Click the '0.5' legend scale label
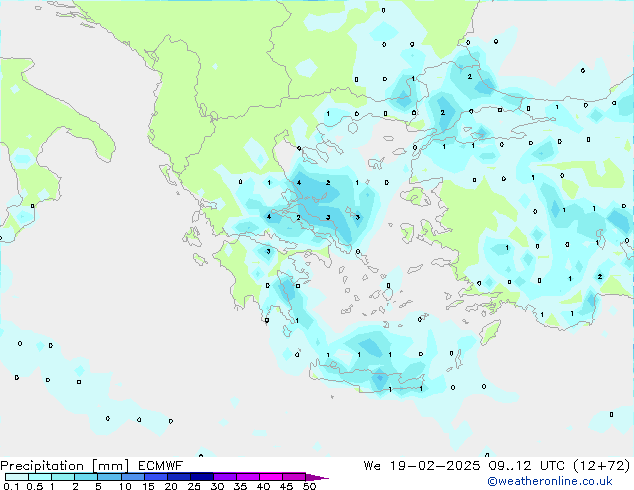Viewport: 634px width, 490px height. pos(35,486)
